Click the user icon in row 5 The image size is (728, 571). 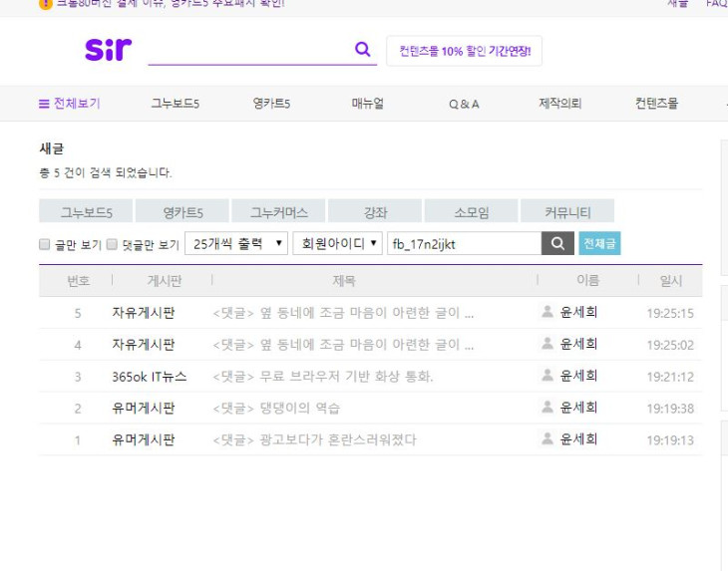pyautogui.click(x=546, y=312)
